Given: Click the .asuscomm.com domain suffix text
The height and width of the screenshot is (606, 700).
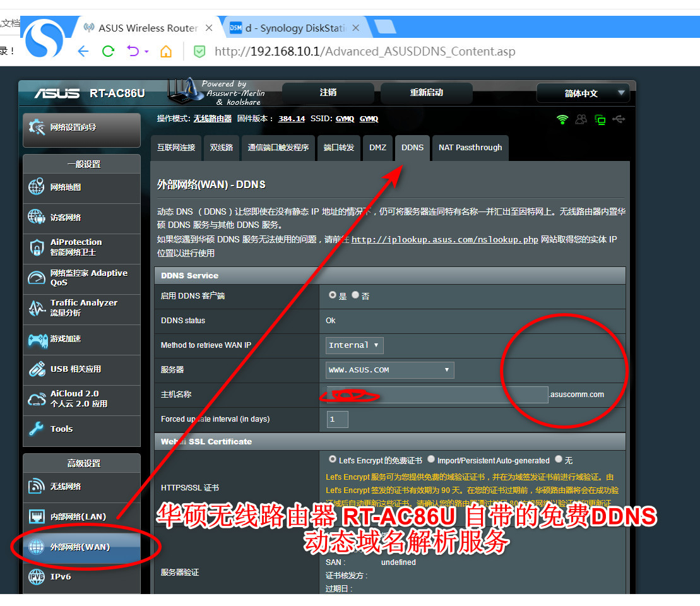Looking at the screenshot, I should [576, 395].
